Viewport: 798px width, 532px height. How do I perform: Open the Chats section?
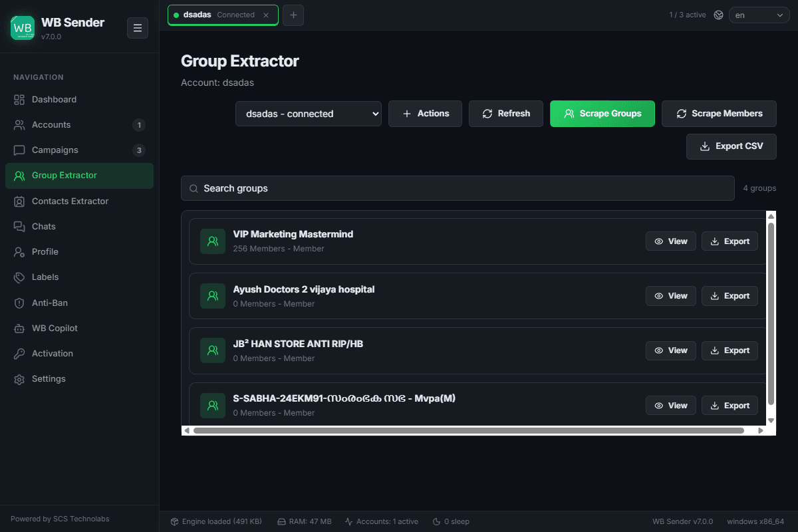click(x=79, y=226)
